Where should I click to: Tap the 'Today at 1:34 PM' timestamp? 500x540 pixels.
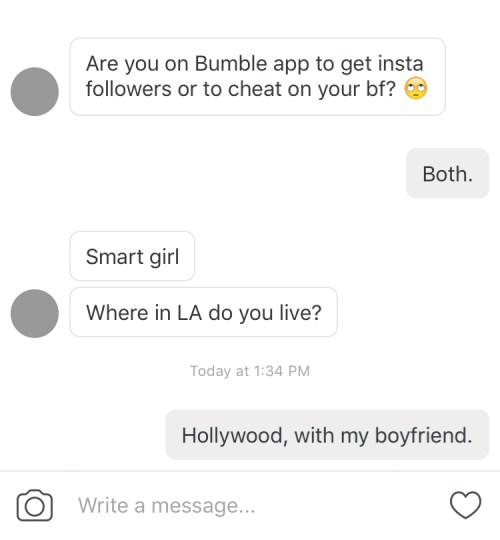(x=250, y=371)
